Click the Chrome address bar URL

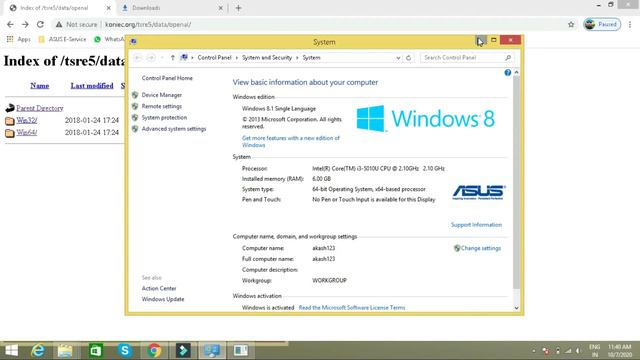point(148,24)
